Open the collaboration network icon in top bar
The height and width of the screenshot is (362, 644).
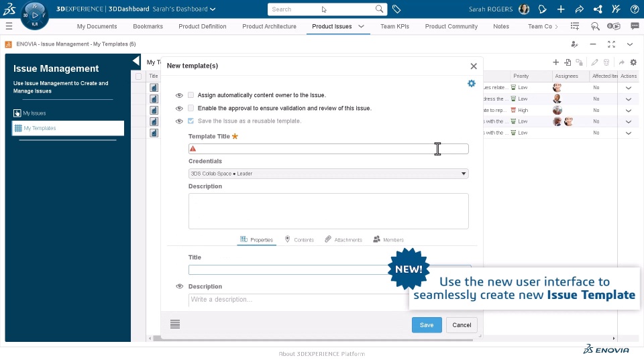(x=598, y=9)
